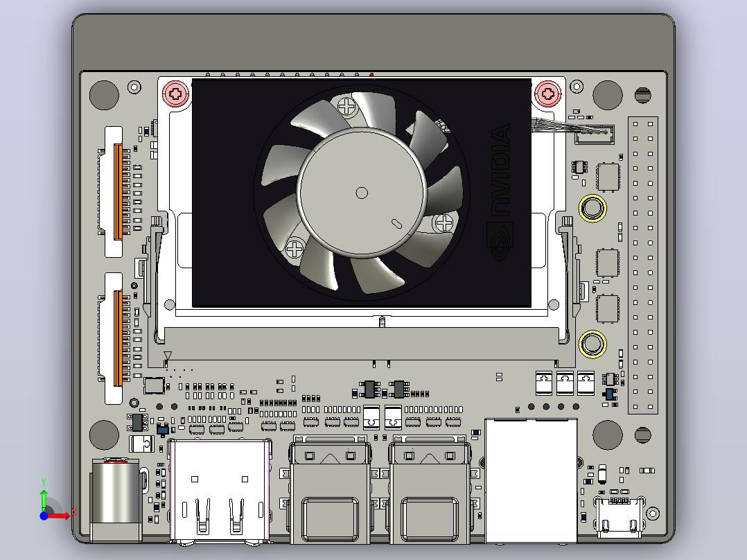The height and width of the screenshot is (560, 747).
Task: Select the Phillips screw at lower-left of fan
Action: [295, 248]
